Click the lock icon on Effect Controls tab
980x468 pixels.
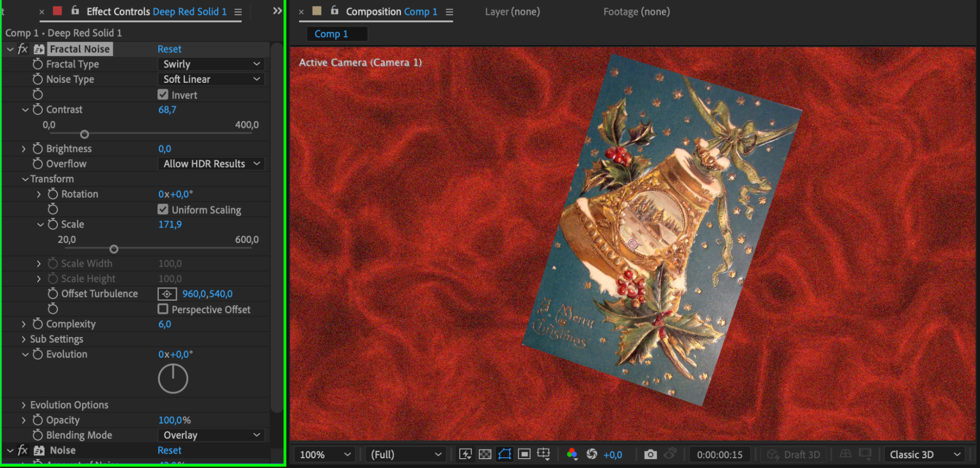pos(75,10)
